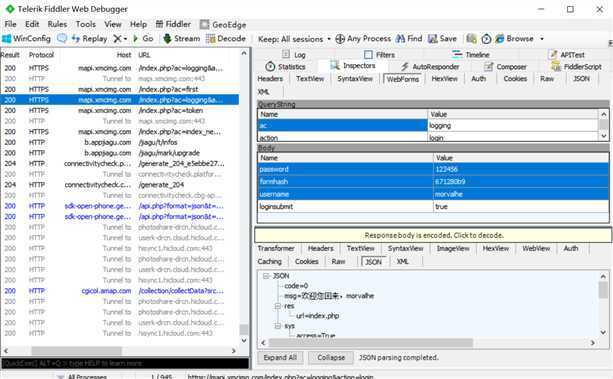
Task: Click the QuickExec command input box
Action: (x=125, y=363)
